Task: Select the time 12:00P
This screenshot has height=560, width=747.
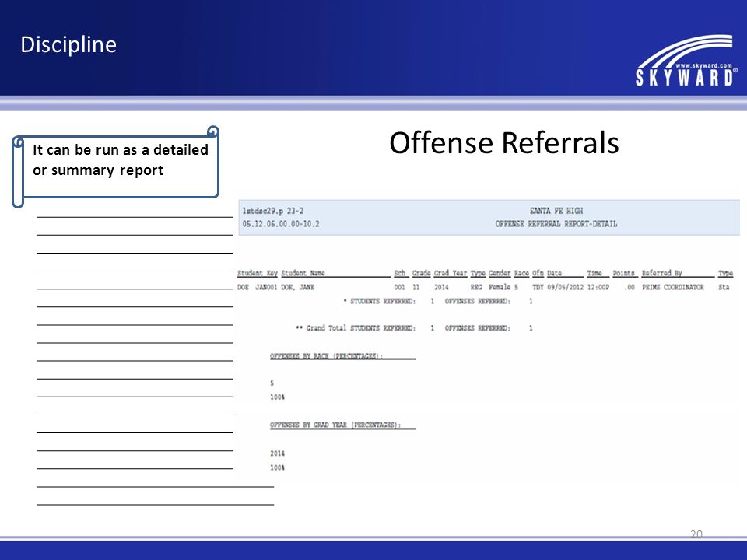Action: coord(598,287)
